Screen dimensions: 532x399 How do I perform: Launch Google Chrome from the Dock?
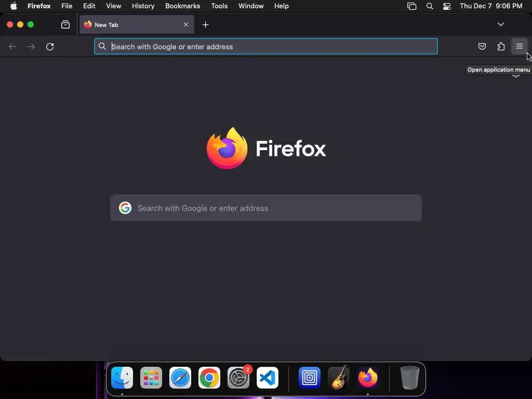[209, 377]
